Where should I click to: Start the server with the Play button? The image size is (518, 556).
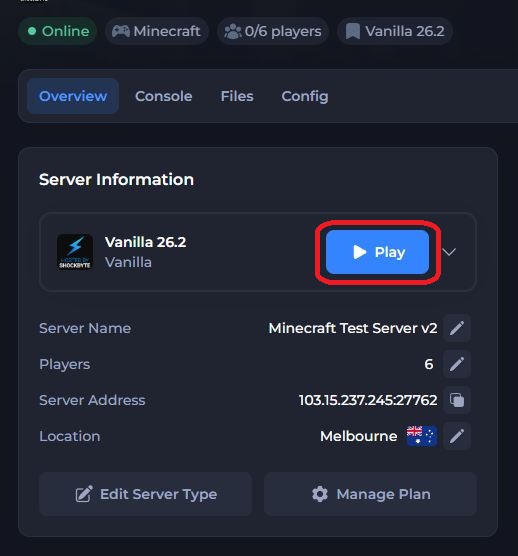pyautogui.click(x=378, y=252)
